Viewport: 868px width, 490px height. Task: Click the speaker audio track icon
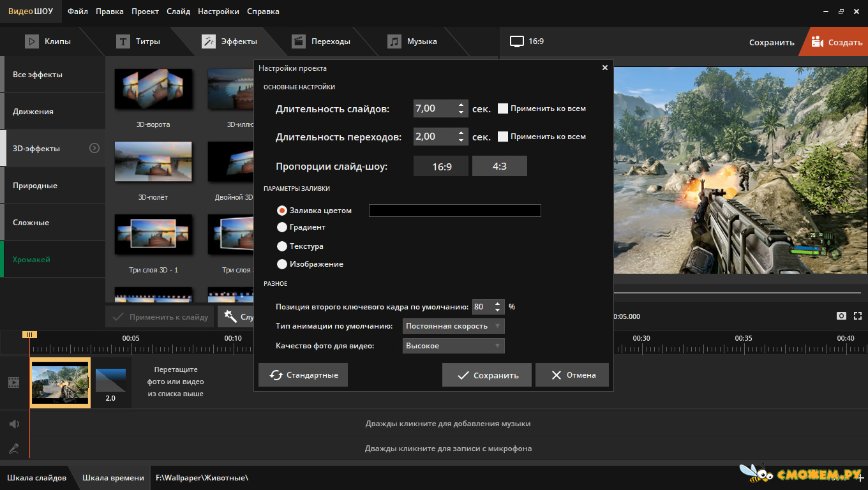[14, 424]
